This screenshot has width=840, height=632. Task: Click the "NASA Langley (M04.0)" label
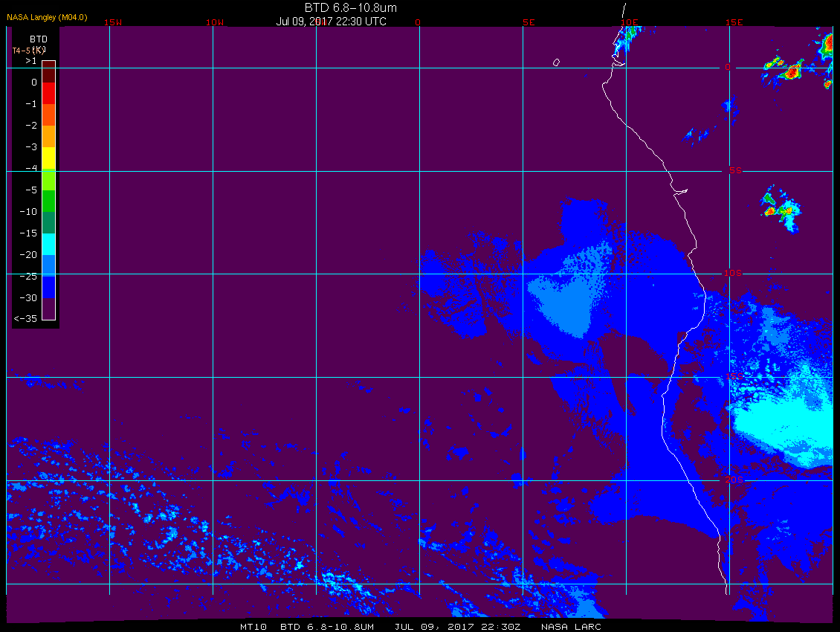[x=47, y=17]
